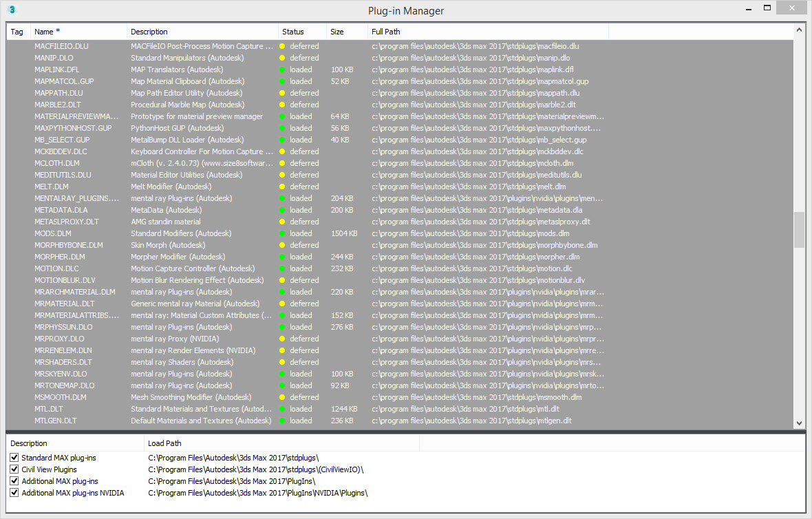Screen dimensions: 812x519
Task: Select the MRSHADERS.DLT plug-in row
Action: click(x=399, y=362)
